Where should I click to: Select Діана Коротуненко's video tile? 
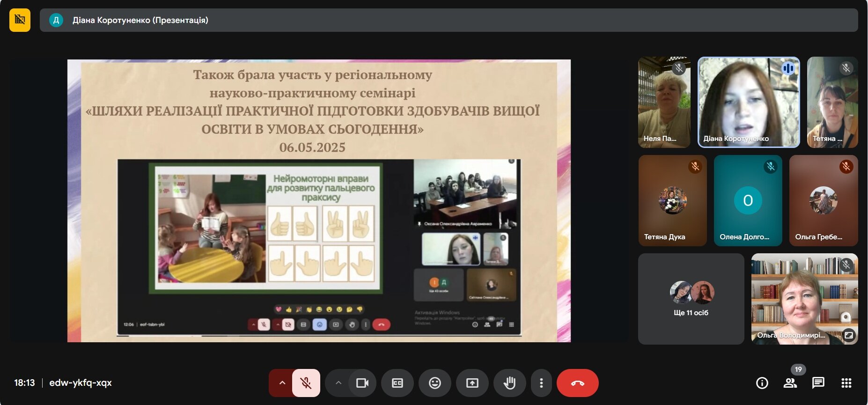coord(749,102)
